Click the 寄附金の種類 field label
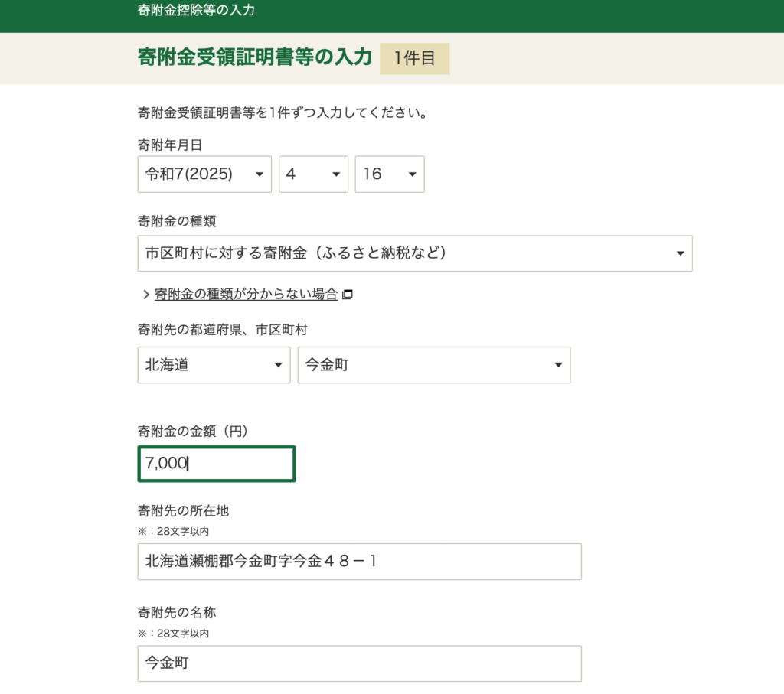 [176, 221]
